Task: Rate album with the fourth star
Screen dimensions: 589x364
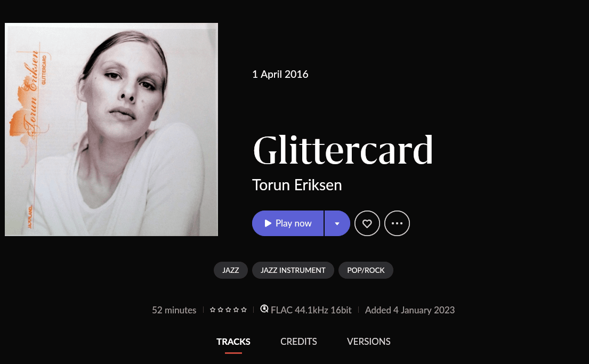Action: 236,310
